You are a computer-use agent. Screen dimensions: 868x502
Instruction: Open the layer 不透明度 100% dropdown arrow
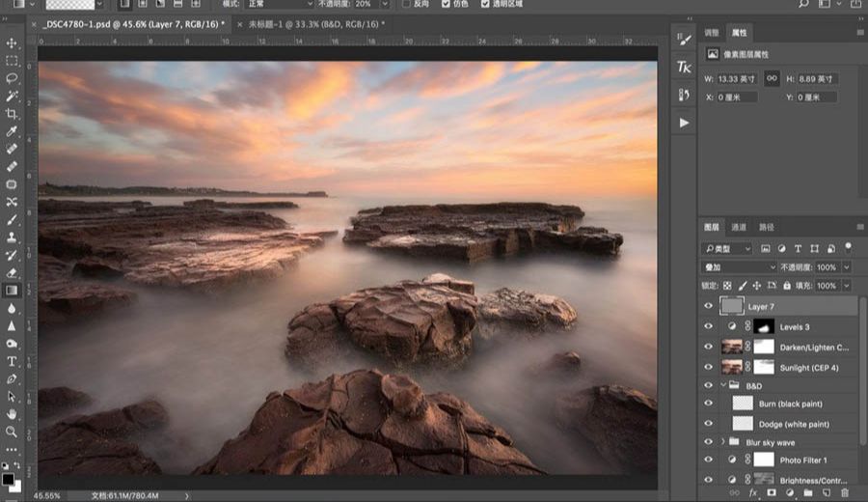point(847,267)
